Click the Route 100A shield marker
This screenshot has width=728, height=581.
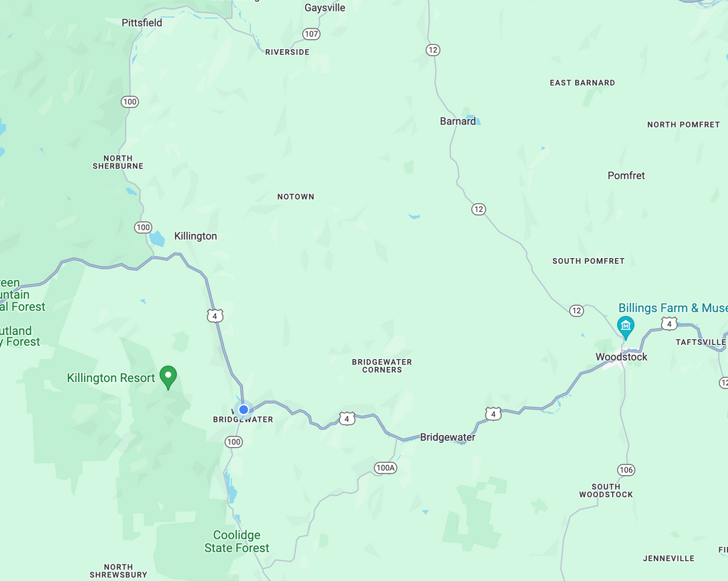(385, 468)
